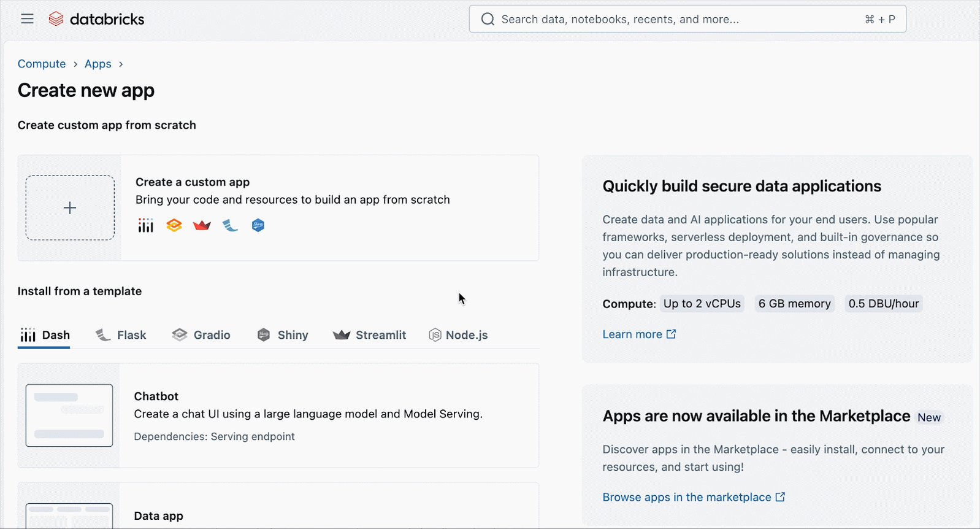
Task: Switch to the Shiny template tab
Action: (282, 335)
